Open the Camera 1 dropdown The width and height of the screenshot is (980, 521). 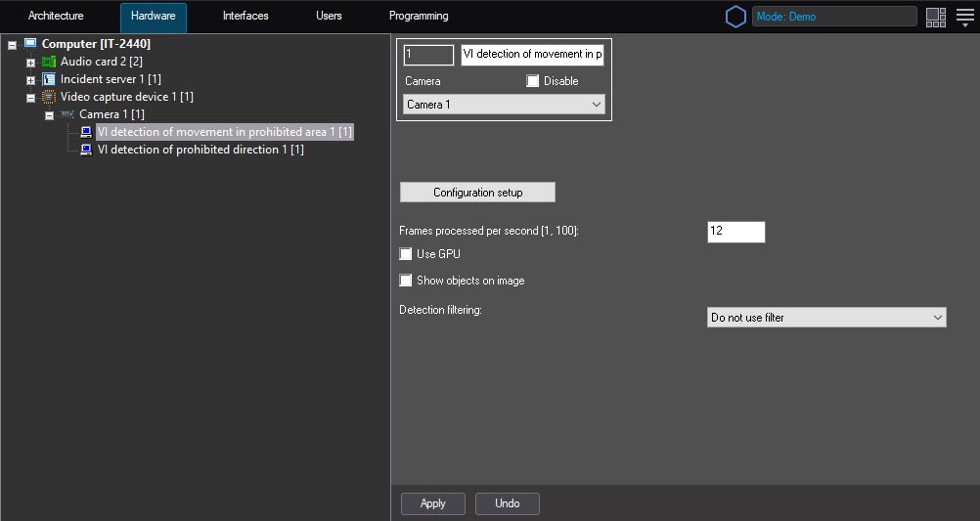[x=504, y=105]
